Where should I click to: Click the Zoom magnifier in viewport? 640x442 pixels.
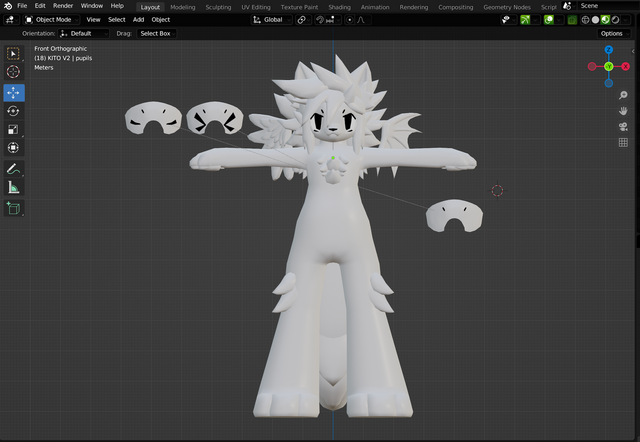(623, 95)
